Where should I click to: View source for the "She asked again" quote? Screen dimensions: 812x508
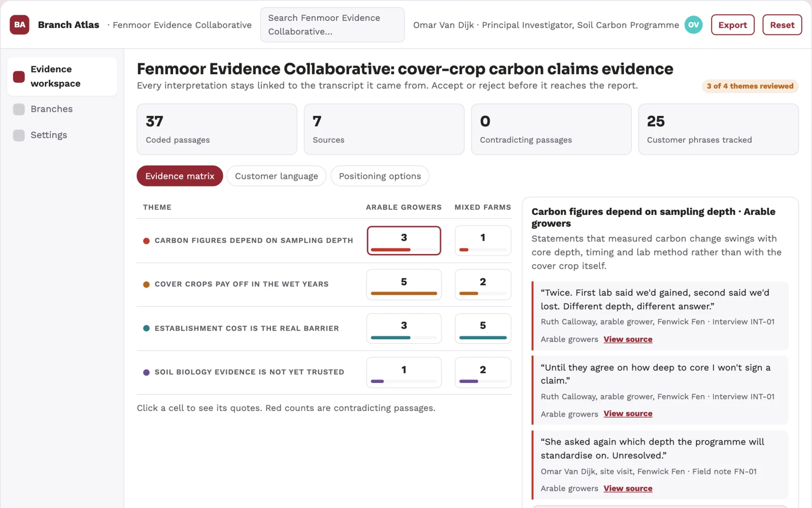(628, 489)
